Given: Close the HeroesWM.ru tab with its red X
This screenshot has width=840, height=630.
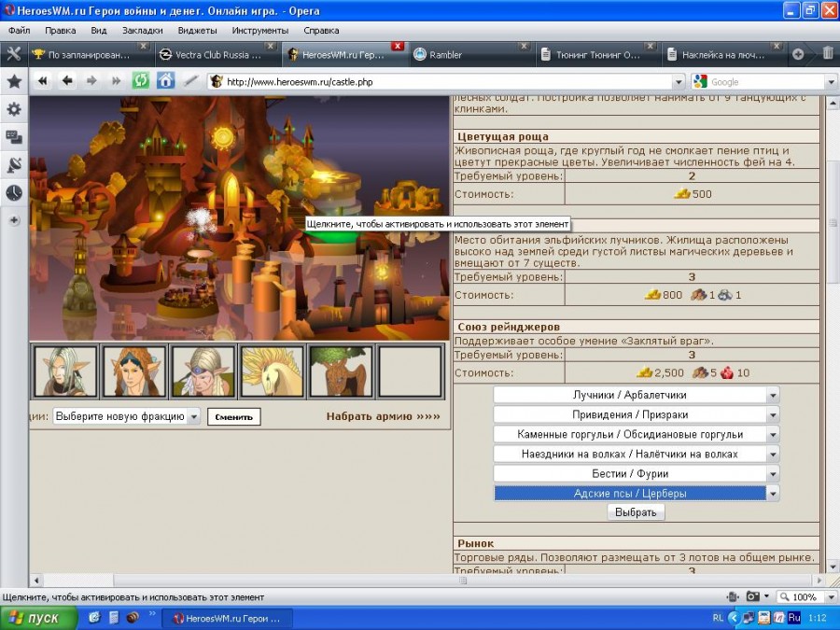Looking at the screenshot, I should pos(397,47).
